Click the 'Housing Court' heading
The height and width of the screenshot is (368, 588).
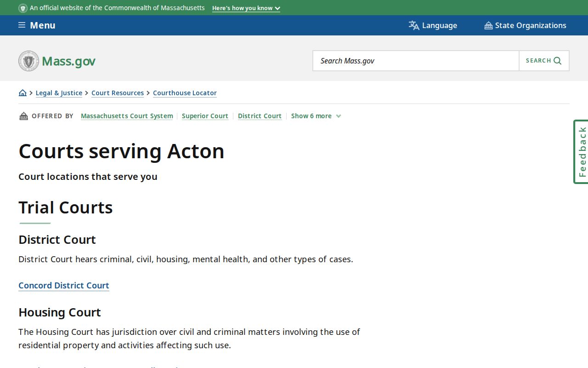pos(60,312)
